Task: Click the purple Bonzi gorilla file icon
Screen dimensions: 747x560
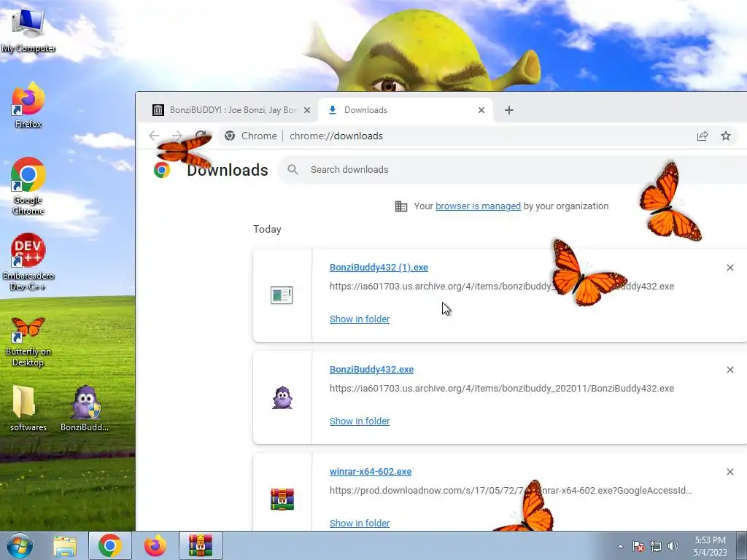Action: pyautogui.click(x=282, y=397)
